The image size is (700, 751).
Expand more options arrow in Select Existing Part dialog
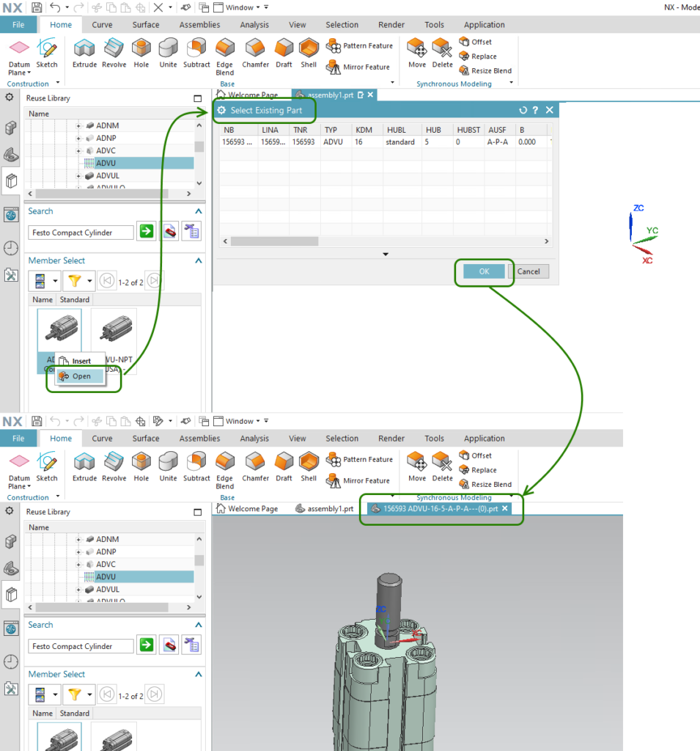(x=386, y=254)
